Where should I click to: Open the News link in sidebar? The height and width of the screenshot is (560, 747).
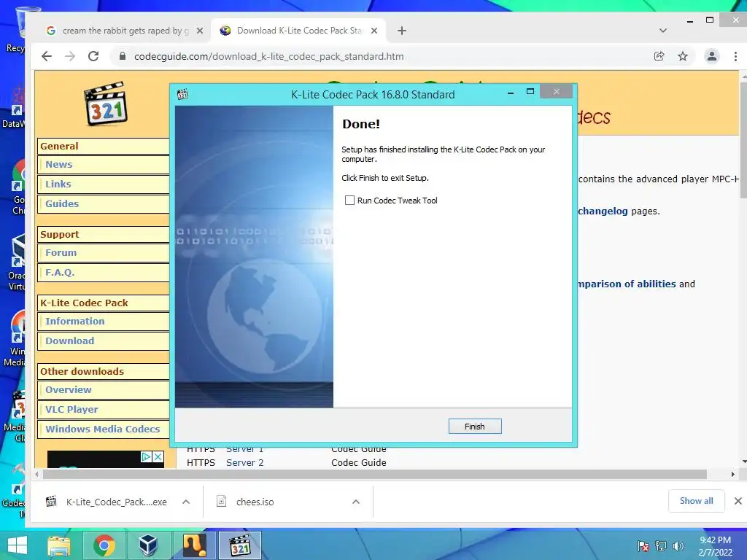[58, 164]
